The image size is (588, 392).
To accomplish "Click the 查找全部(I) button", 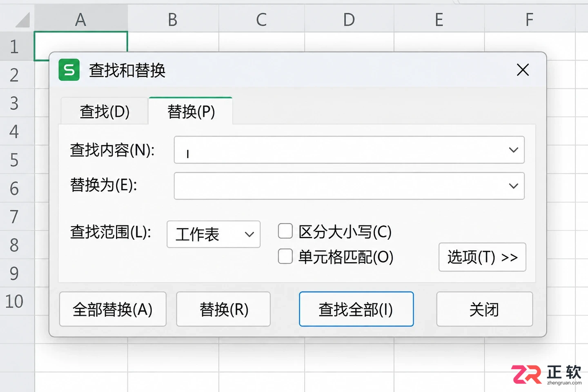I will click(356, 309).
